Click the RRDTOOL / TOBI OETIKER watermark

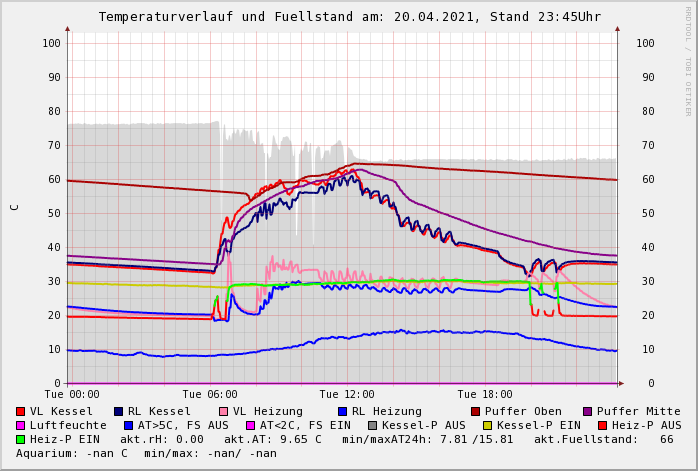coord(688,60)
